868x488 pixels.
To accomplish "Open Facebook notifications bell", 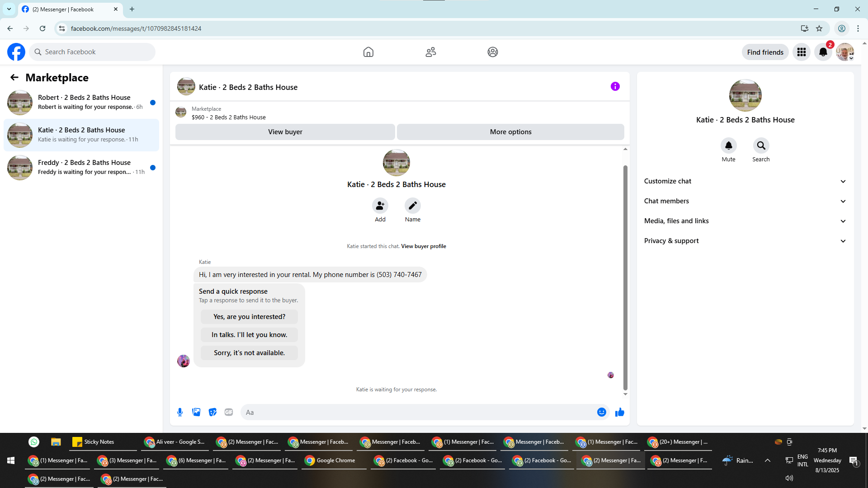I will (823, 52).
